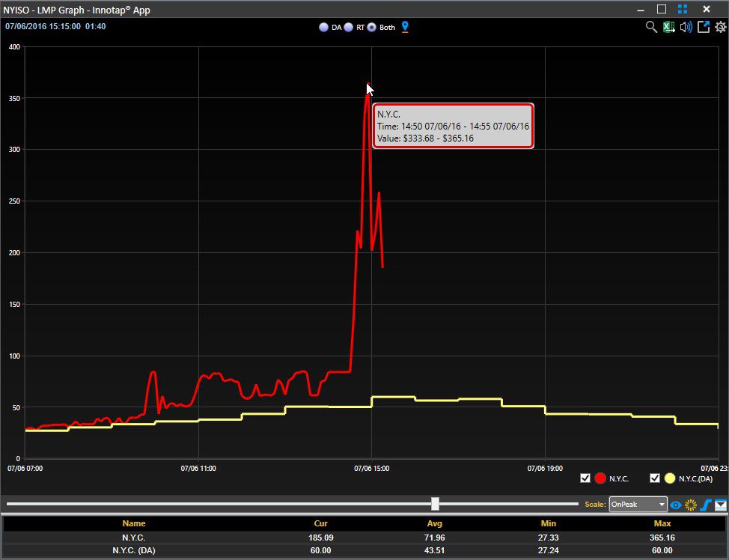Image resolution: width=729 pixels, height=560 pixels.
Task: Select the RT radio button
Action: (x=348, y=28)
